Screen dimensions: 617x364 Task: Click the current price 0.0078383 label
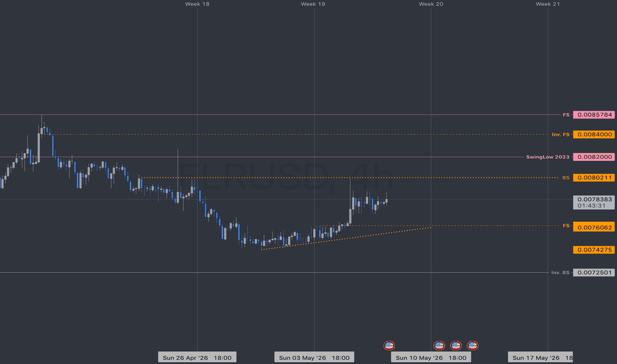594,199
